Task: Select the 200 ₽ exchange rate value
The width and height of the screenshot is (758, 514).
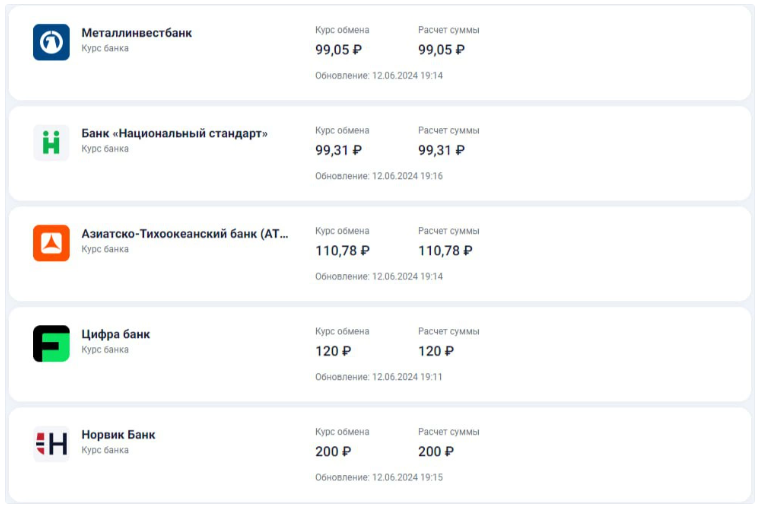Action: 333,452
